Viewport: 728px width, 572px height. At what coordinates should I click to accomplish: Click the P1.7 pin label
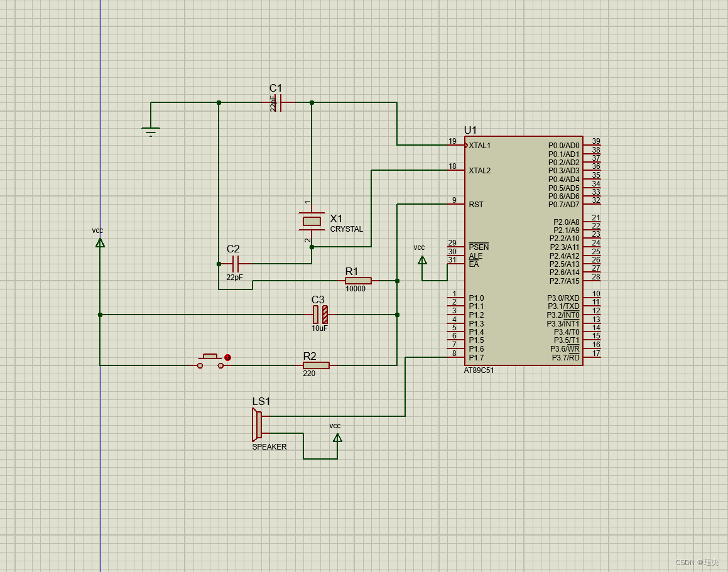[x=476, y=357]
